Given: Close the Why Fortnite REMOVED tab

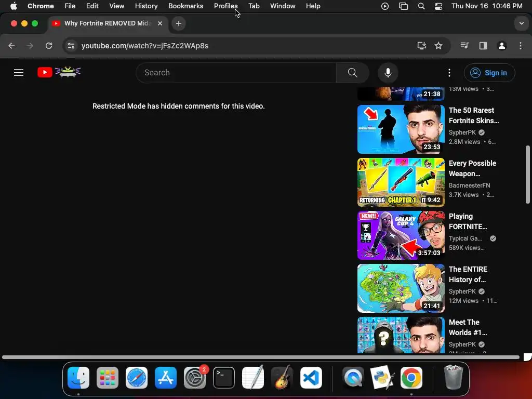Looking at the screenshot, I should 160,23.
